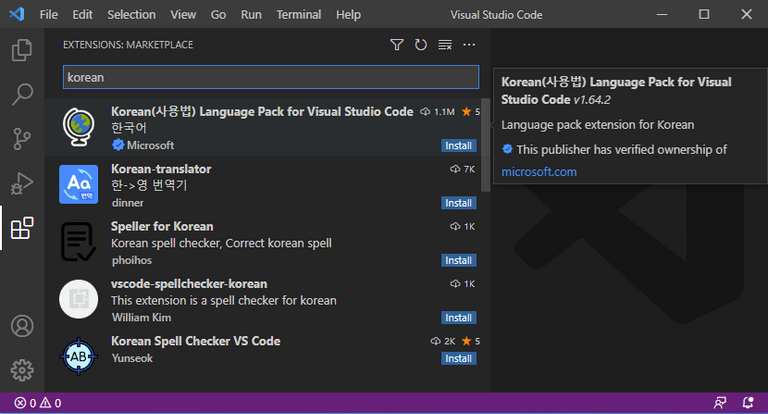Maximize the Visual Studio Code window
The width and height of the screenshot is (768, 414).
point(704,14)
